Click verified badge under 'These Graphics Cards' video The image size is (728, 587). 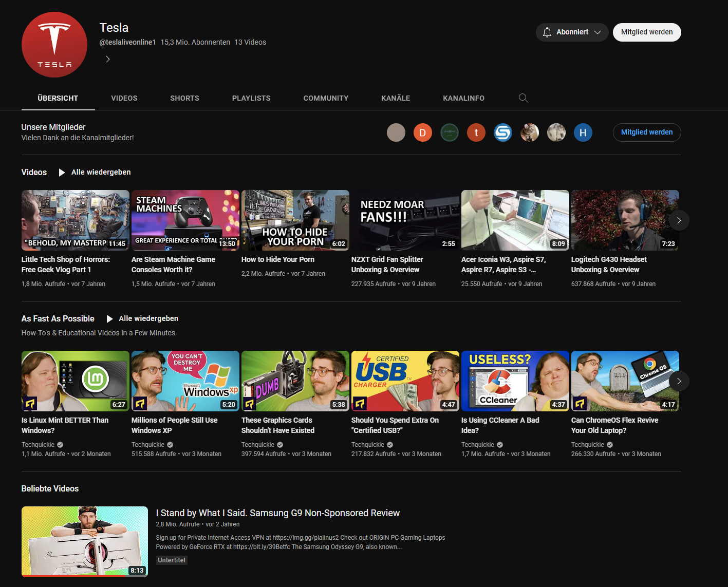tap(280, 445)
